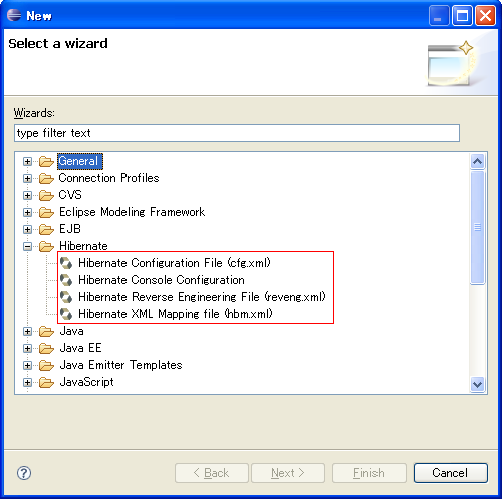Click the Finish button
This screenshot has width=502, height=499.
[369, 473]
